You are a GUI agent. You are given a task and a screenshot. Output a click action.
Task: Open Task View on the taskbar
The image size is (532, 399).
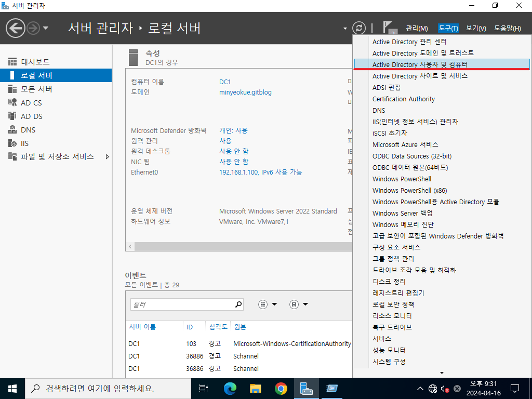204,389
